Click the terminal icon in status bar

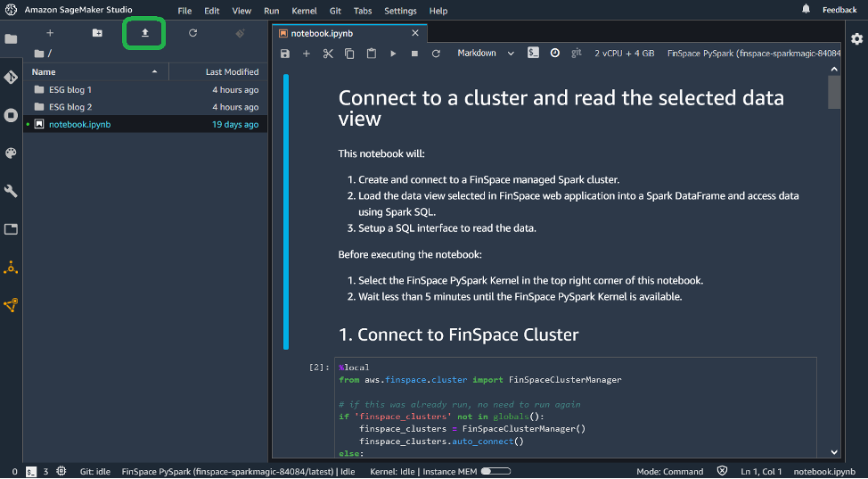(x=31, y=472)
